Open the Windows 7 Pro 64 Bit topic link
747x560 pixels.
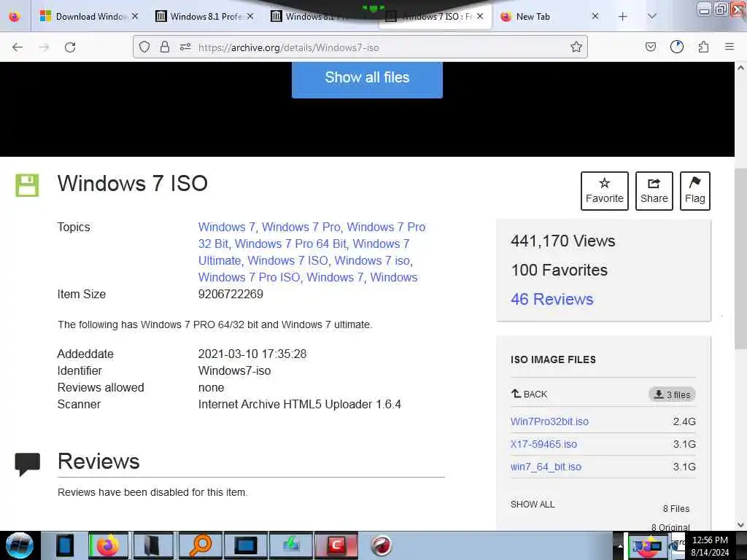tap(290, 244)
